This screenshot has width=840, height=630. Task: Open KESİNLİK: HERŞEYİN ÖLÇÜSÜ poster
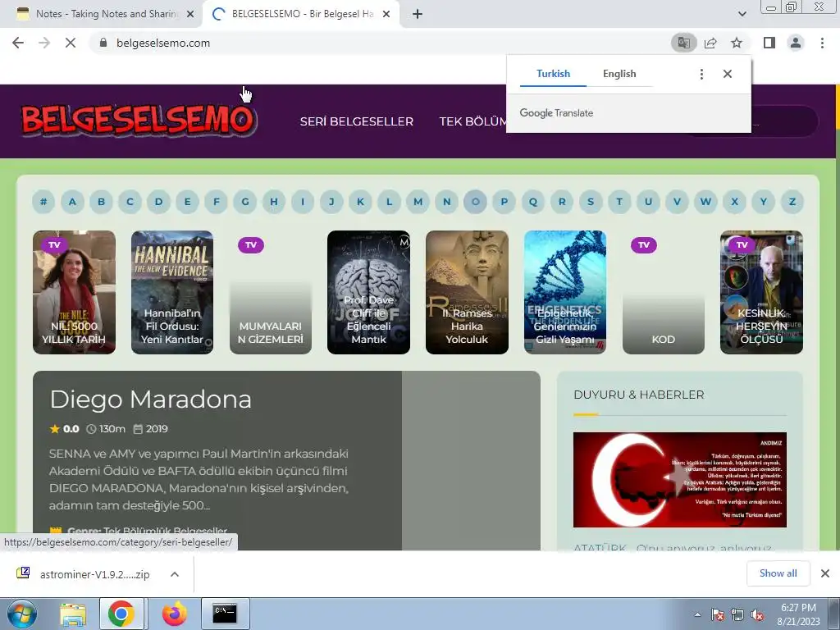coord(761,293)
